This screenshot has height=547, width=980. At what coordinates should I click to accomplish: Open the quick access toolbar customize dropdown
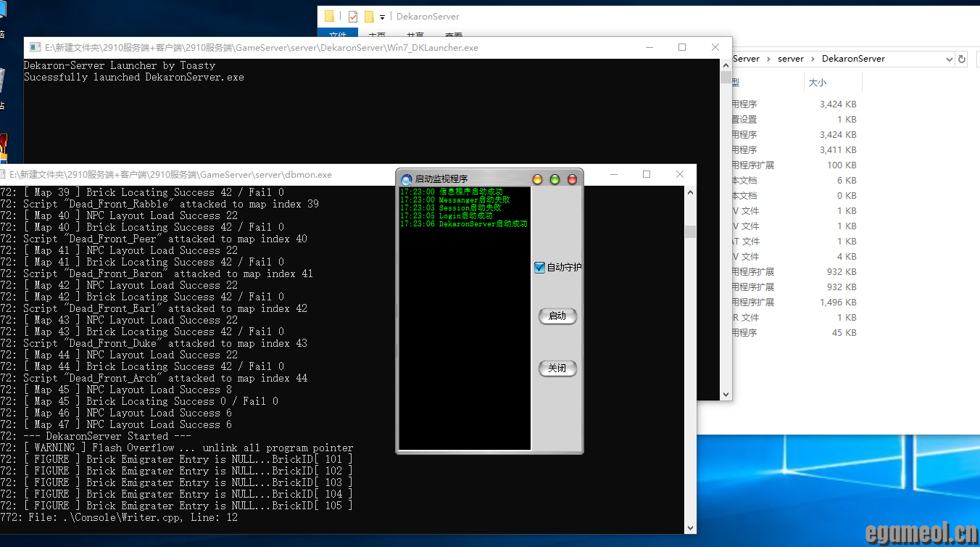click(382, 17)
